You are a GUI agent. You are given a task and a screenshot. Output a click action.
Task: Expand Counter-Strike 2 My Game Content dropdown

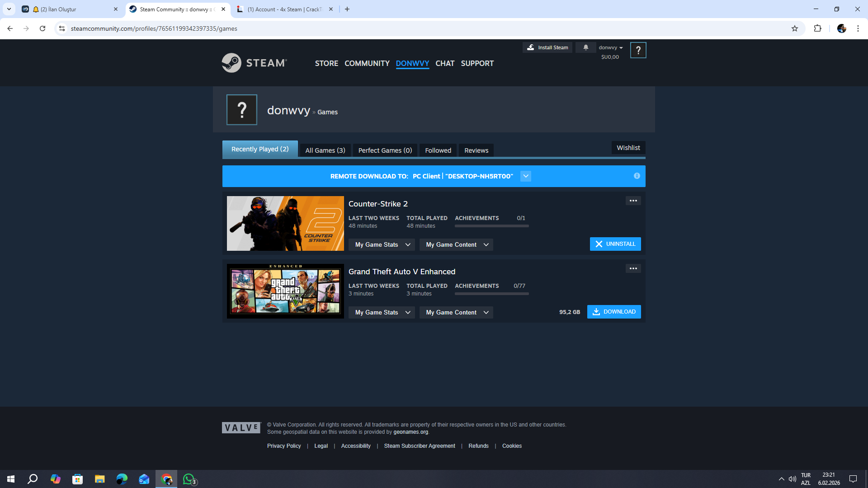(x=456, y=244)
